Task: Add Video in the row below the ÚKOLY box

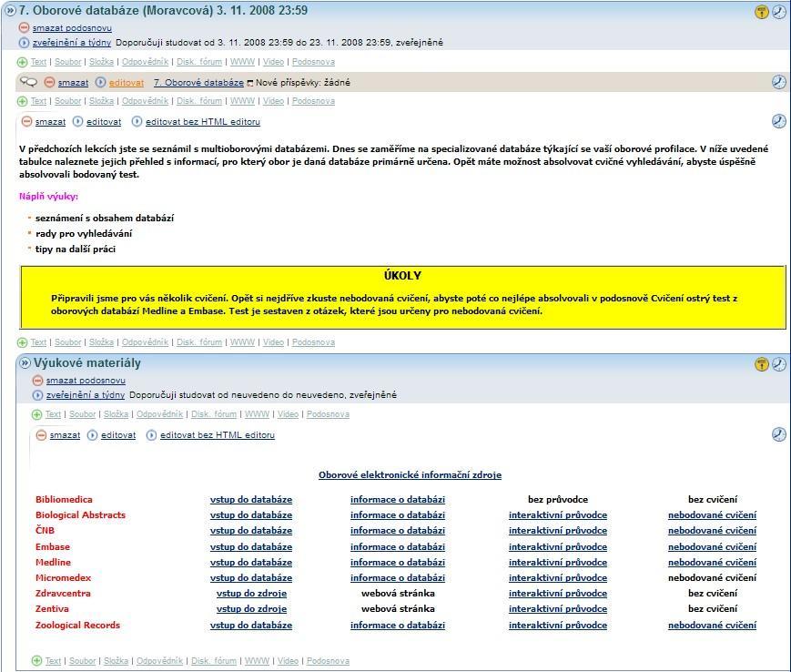Action: 273,342
